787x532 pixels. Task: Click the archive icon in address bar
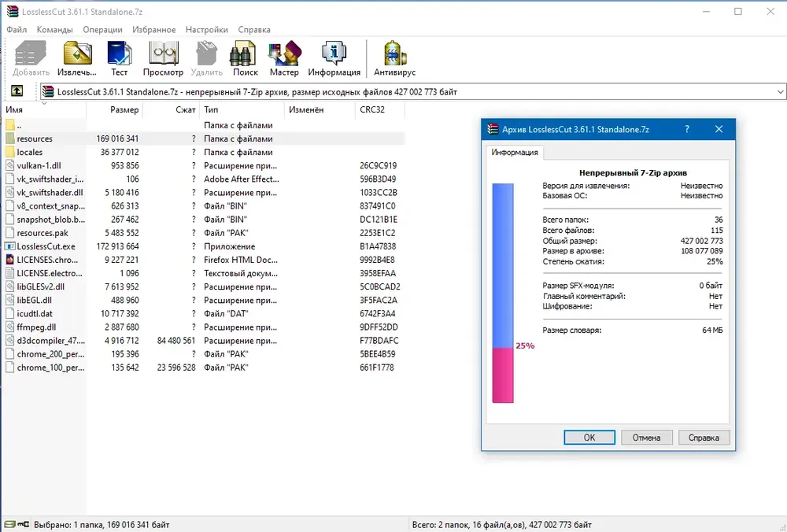click(48, 91)
